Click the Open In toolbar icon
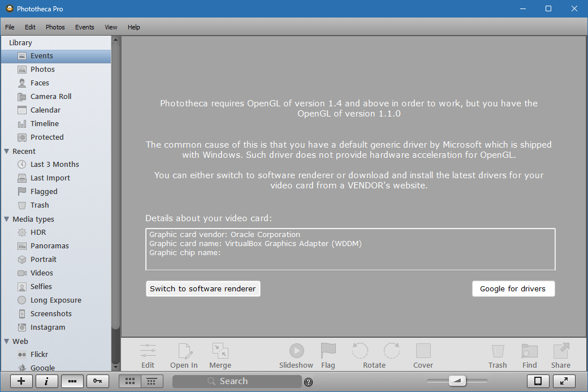 click(x=185, y=351)
